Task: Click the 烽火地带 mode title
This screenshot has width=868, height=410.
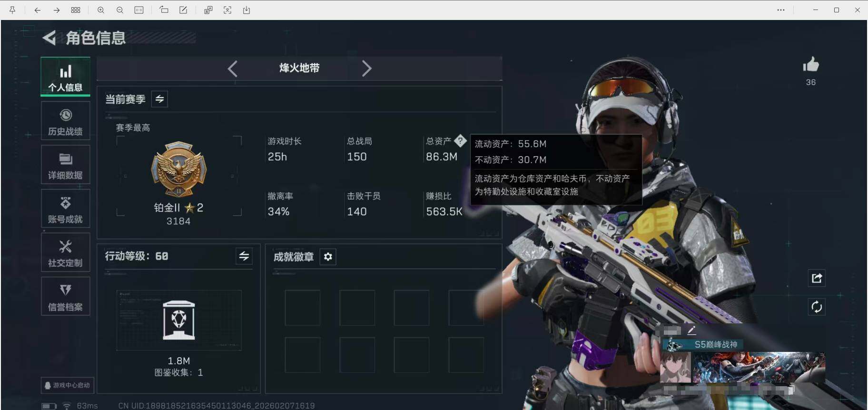Action: pos(299,68)
